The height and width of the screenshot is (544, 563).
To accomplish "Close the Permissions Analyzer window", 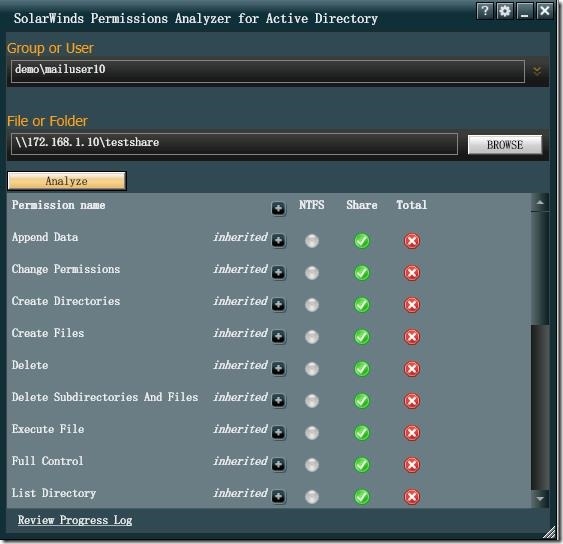I will pyautogui.click(x=544, y=11).
